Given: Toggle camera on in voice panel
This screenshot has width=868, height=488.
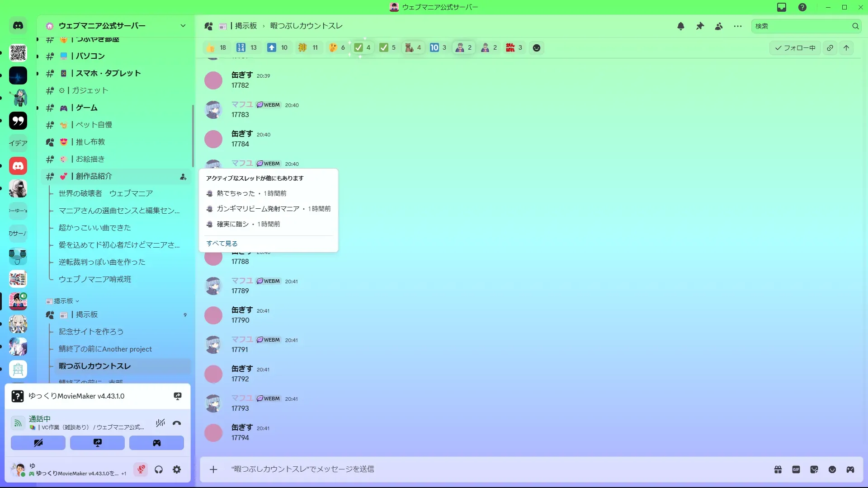Looking at the screenshot, I should click(x=38, y=443).
